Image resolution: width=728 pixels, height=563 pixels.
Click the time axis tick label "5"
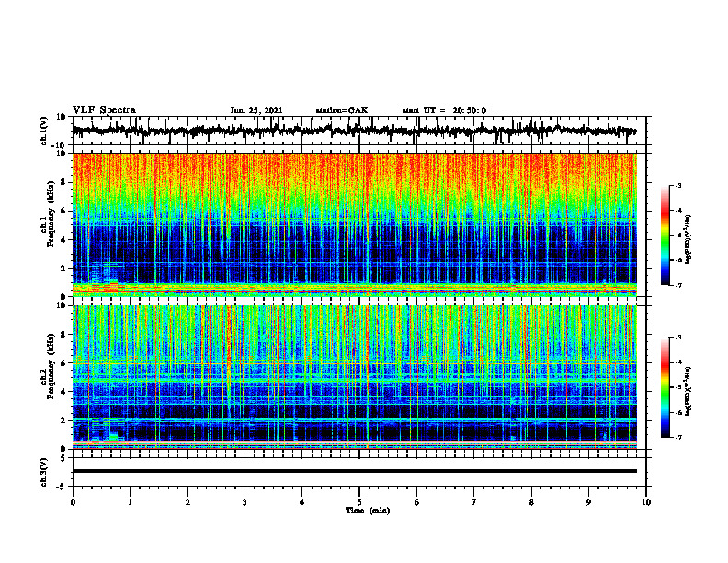point(359,502)
